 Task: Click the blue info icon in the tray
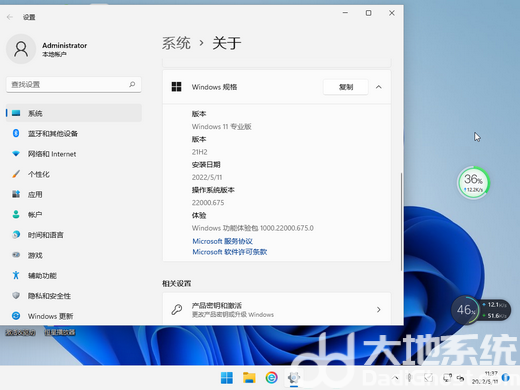[506, 377]
